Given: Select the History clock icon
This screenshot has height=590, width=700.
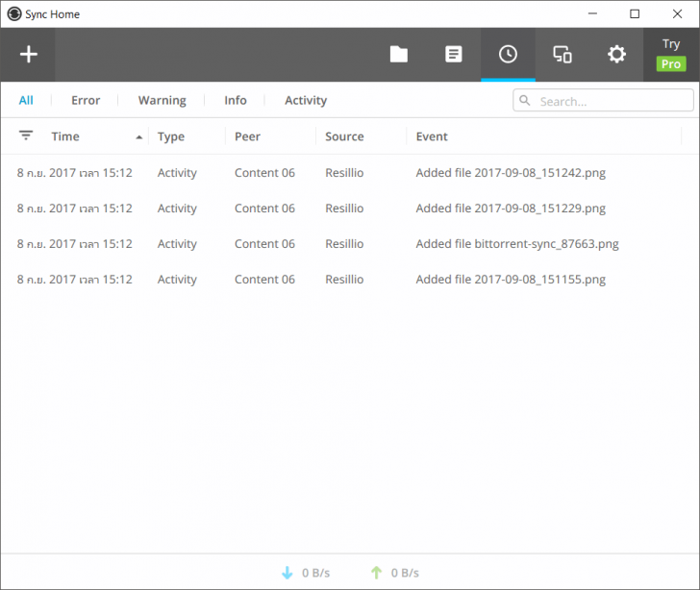Looking at the screenshot, I should [508, 55].
